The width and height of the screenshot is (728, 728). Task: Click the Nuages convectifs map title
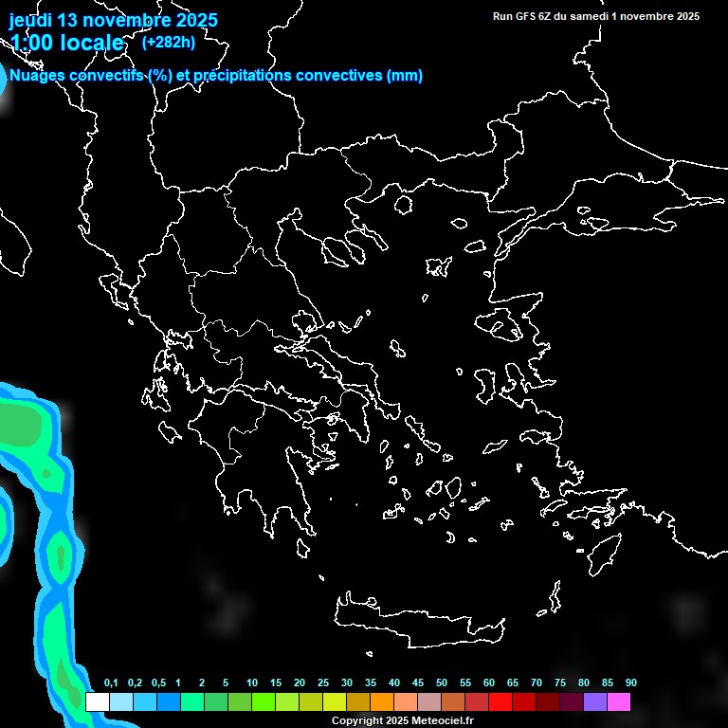(x=215, y=76)
